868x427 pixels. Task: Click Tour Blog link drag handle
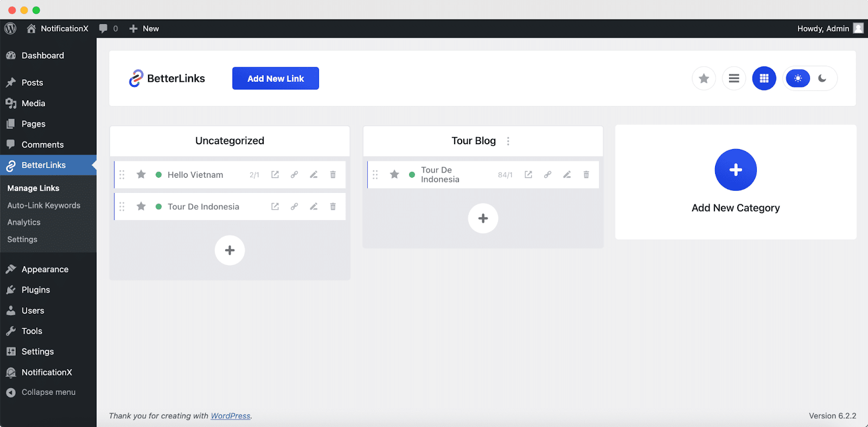click(375, 174)
